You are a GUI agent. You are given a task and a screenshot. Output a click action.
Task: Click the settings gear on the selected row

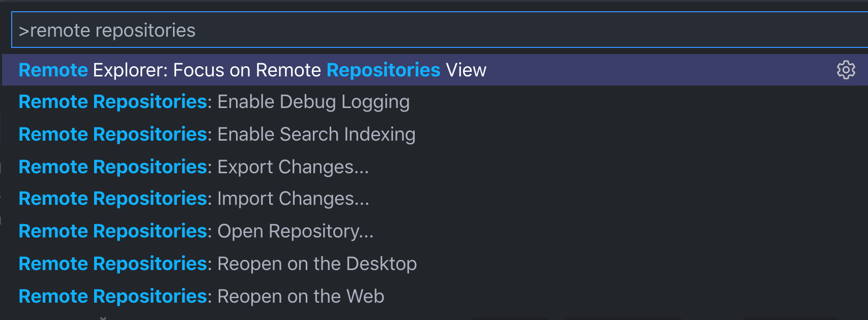(x=846, y=70)
